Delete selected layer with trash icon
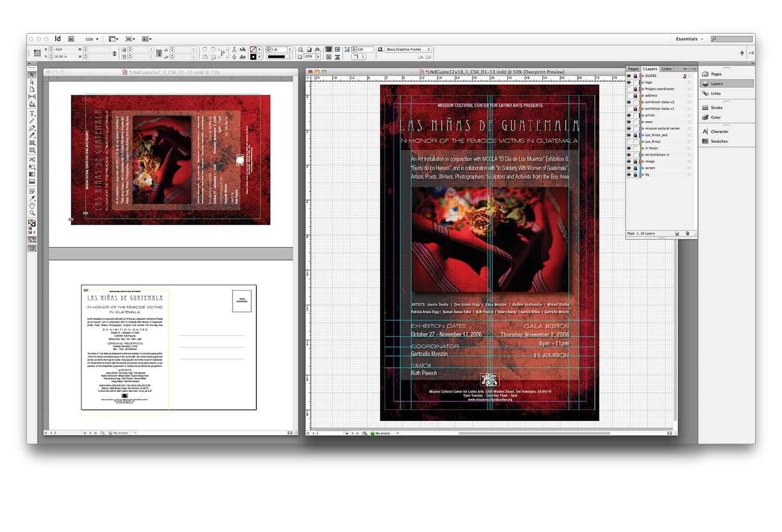Screen dimensions: 782x532 [687, 233]
